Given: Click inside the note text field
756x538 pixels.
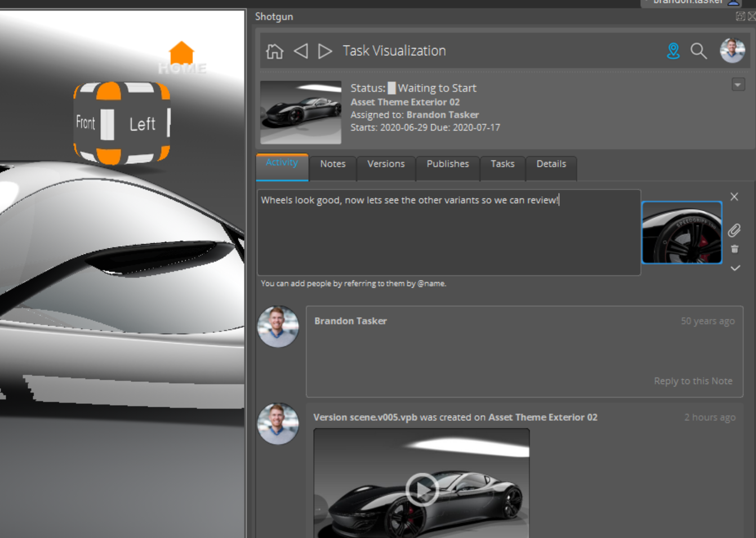Looking at the screenshot, I should point(448,231).
